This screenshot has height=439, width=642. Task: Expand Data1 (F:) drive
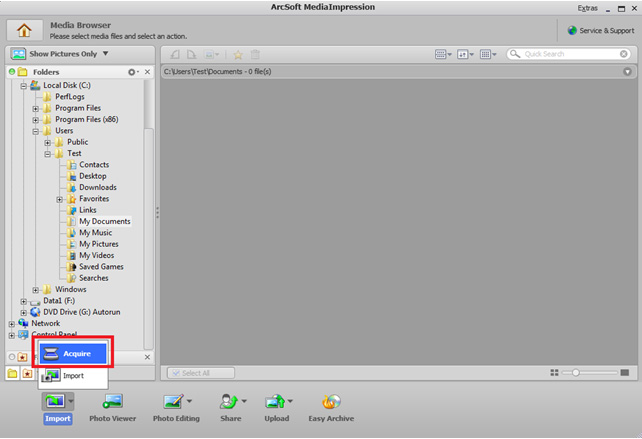pos(24,301)
